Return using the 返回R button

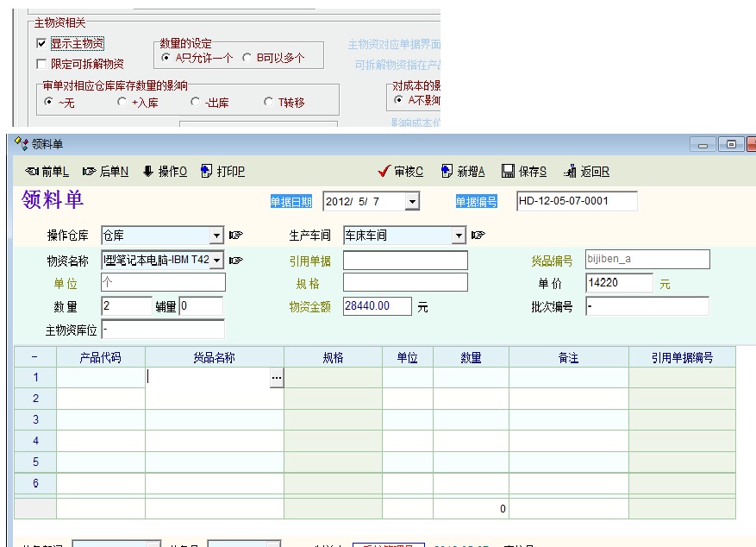(x=586, y=172)
